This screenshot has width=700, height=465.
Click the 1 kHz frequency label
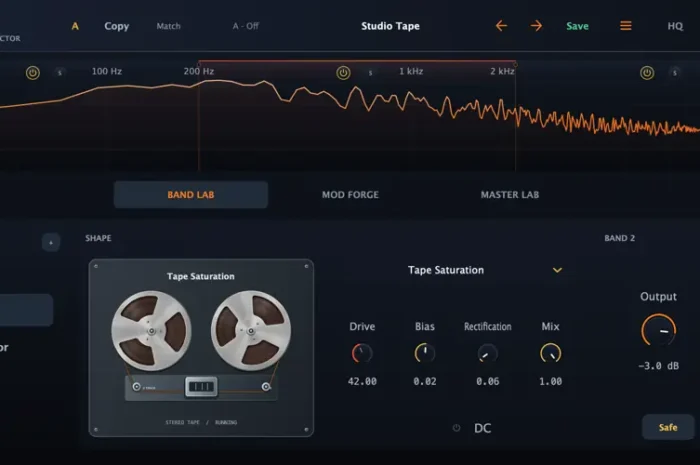(x=411, y=71)
